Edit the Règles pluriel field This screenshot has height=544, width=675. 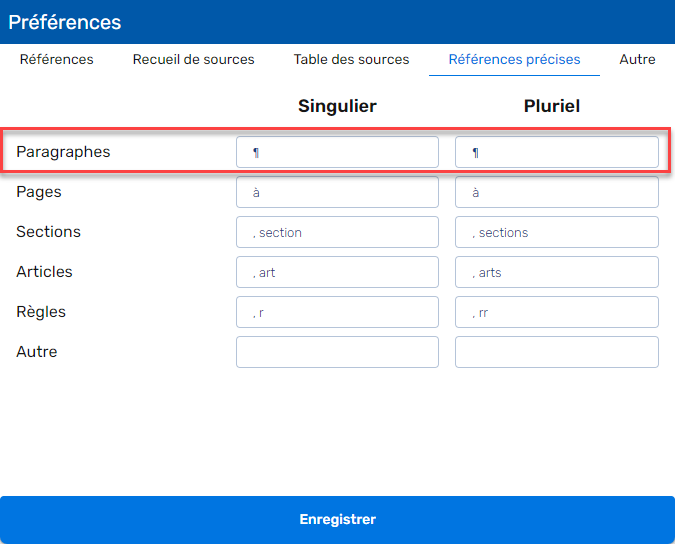point(557,312)
